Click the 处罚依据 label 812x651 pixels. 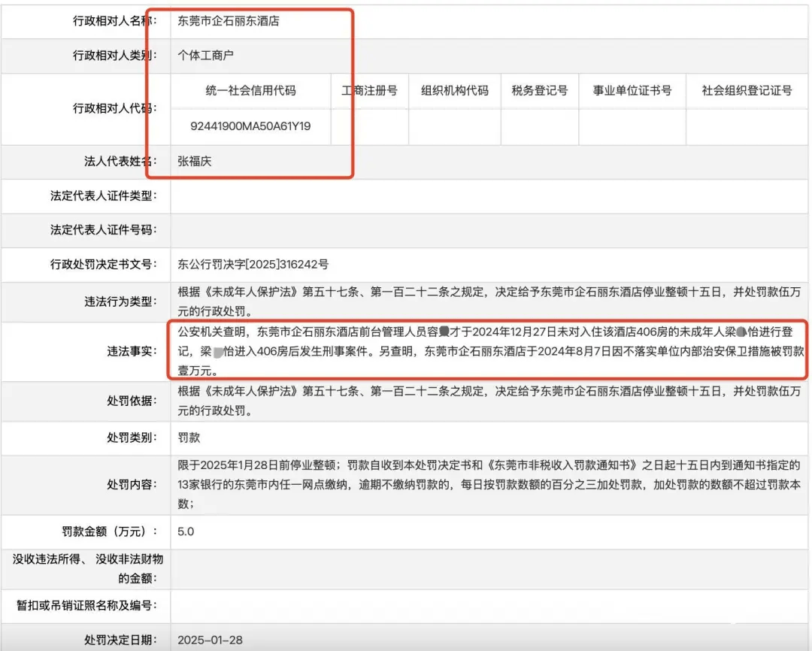(132, 401)
